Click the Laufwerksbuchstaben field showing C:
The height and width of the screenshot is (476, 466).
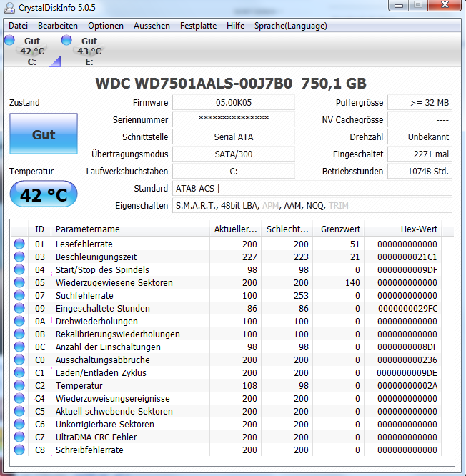pos(234,172)
